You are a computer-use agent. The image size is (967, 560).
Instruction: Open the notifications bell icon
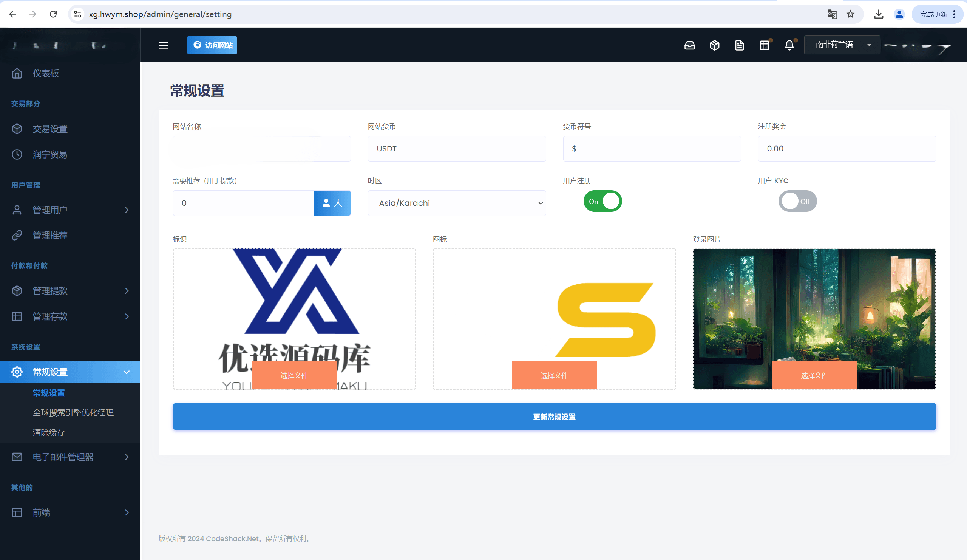[x=789, y=45]
